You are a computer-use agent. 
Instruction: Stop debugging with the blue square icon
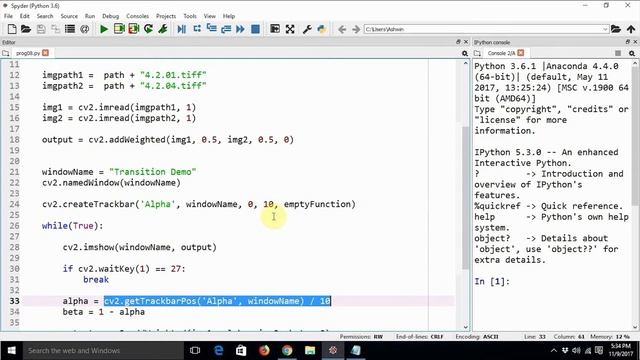click(255, 29)
